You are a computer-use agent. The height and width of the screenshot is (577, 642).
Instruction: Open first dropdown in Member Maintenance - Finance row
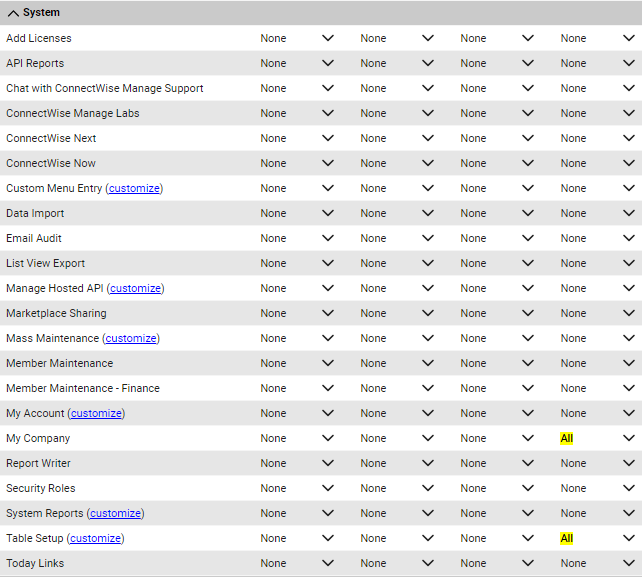pyautogui.click(x=297, y=388)
